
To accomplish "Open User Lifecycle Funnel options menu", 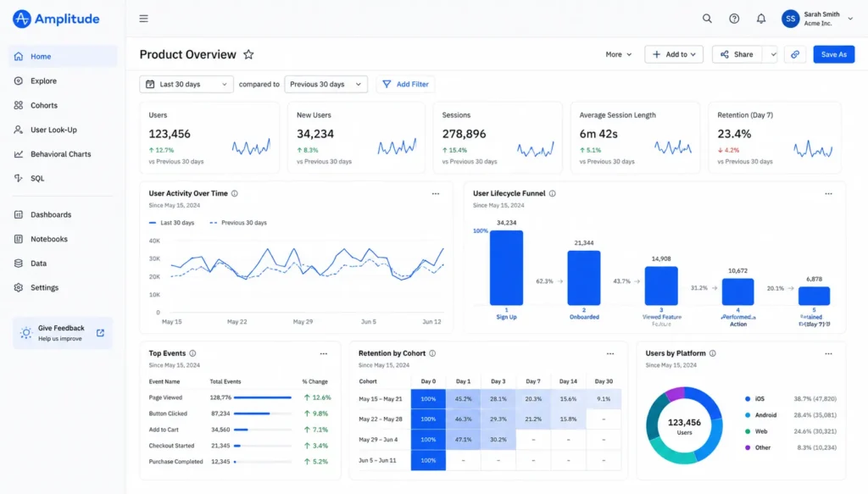I will click(828, 193).
